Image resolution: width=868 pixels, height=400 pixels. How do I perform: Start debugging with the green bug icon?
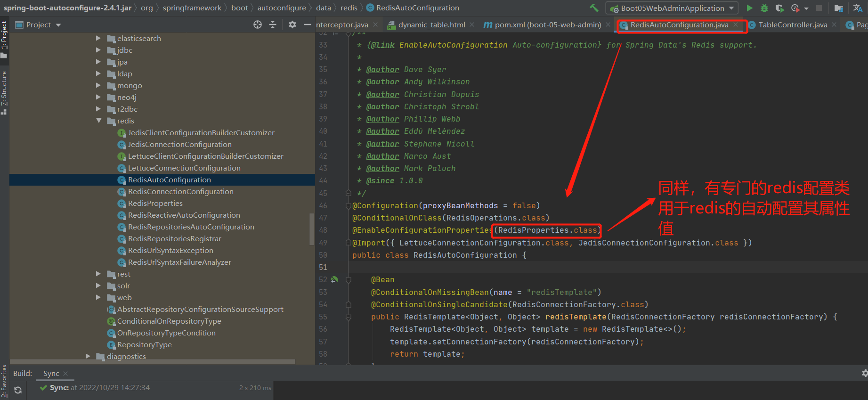click(x=764, y=8)
